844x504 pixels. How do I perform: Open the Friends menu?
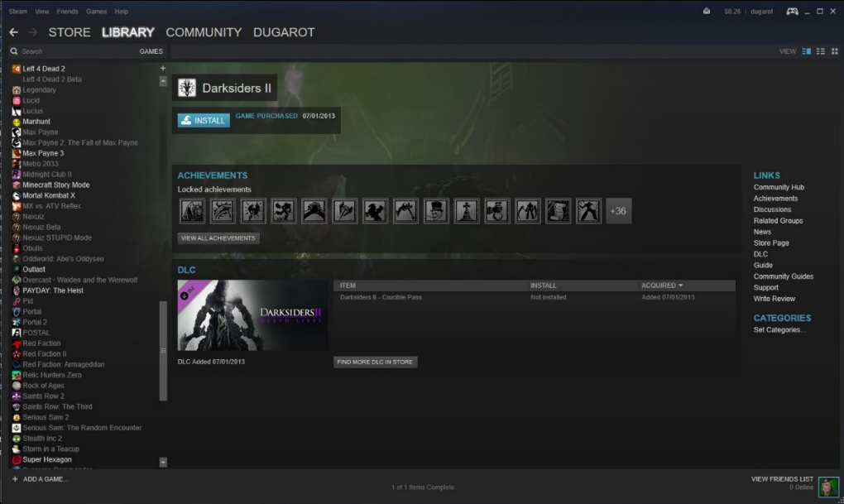click(67, 12)
